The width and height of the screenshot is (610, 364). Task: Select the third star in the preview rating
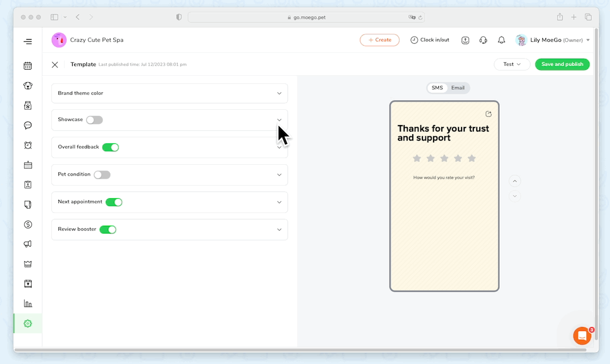(x=444, y=159)
